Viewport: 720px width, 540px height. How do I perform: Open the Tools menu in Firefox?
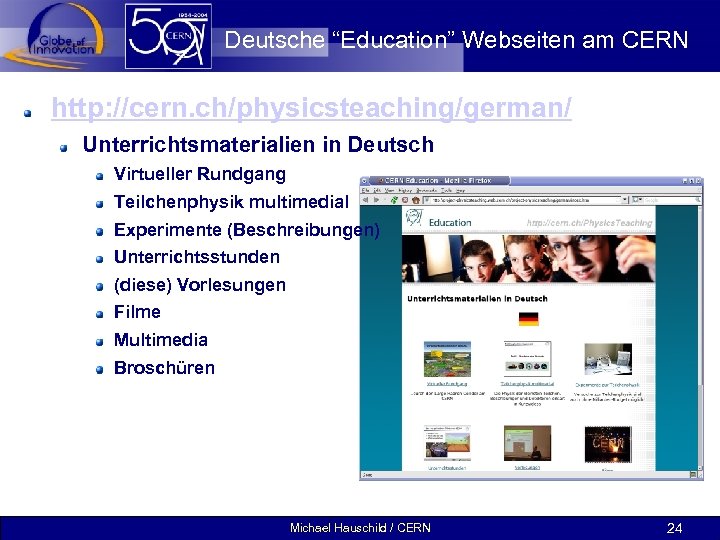[446, 190]
